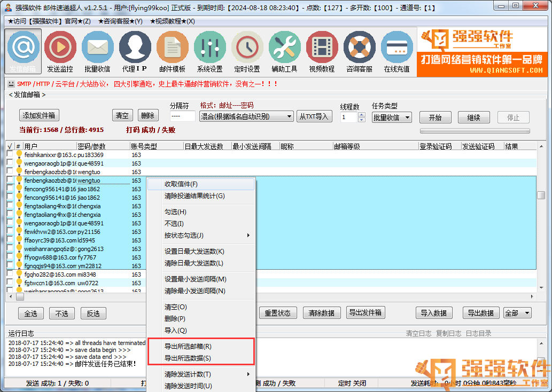Open the 定时设置 timer settings icon
The width and height of the screenshot is (552, 392).
tap(247, 51)
